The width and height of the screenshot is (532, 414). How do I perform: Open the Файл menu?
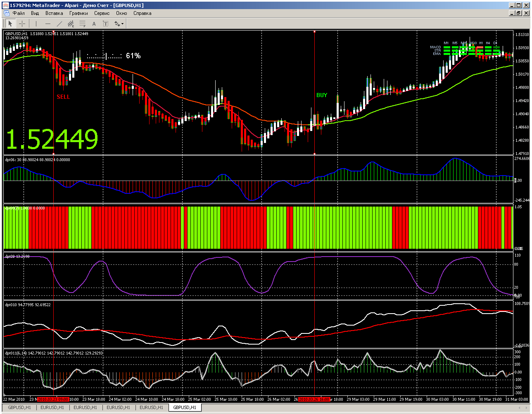pos(19,13)
